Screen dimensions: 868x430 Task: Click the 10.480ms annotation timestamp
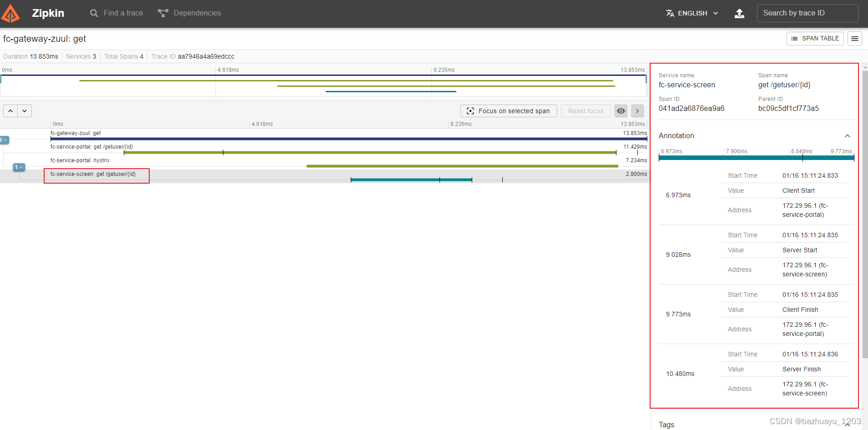(680, 374)
